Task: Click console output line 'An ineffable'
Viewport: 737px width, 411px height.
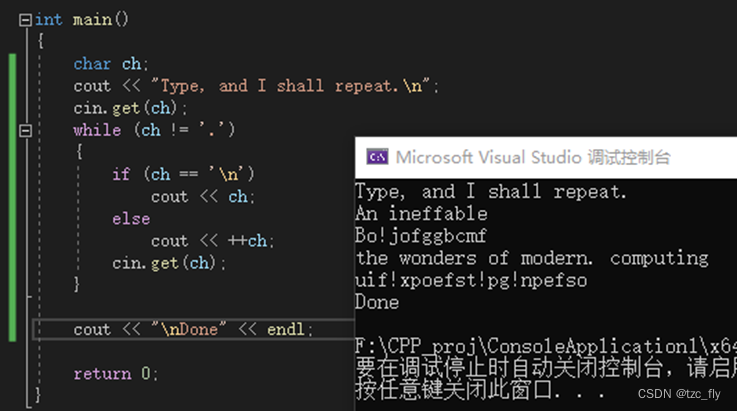Action: [421, 214]
